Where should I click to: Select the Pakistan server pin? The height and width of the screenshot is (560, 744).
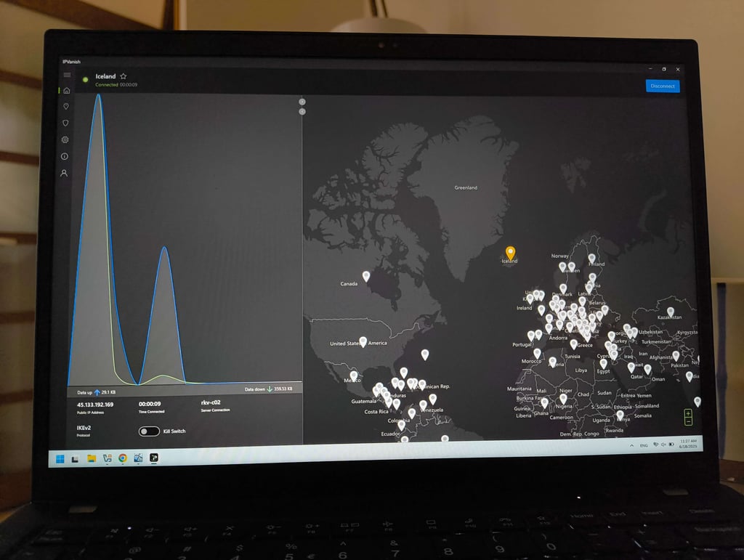[676, 355]
